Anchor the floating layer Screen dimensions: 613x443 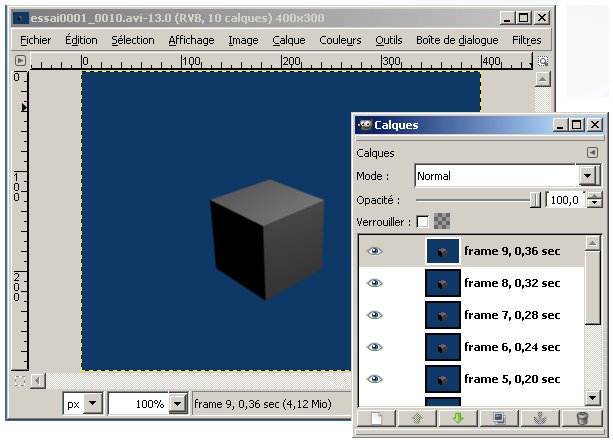tap(540, 418)
